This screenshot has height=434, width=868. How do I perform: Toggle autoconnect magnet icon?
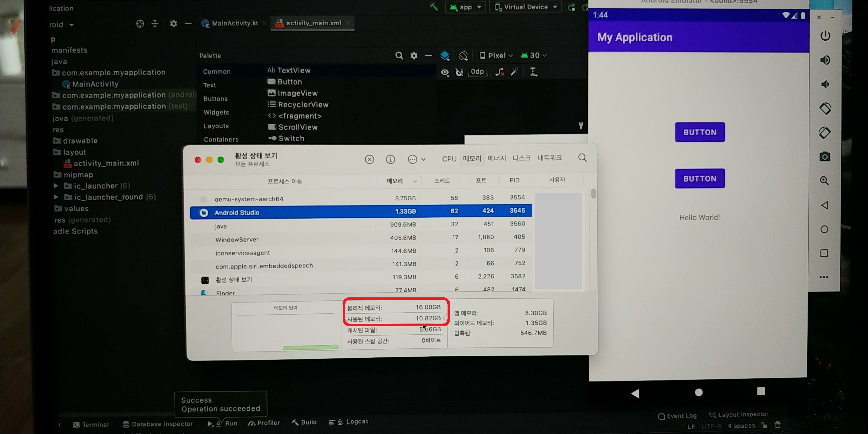click(459, 72)
